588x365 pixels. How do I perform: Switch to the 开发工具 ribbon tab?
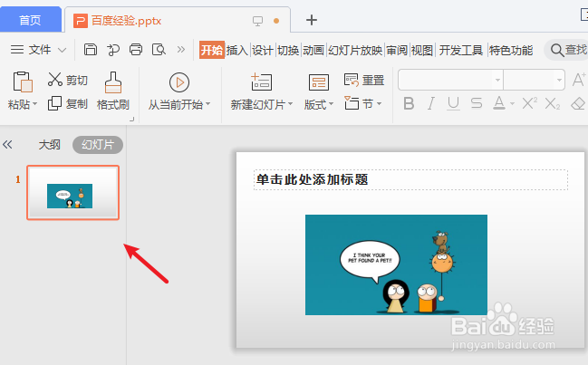point(460,50)
